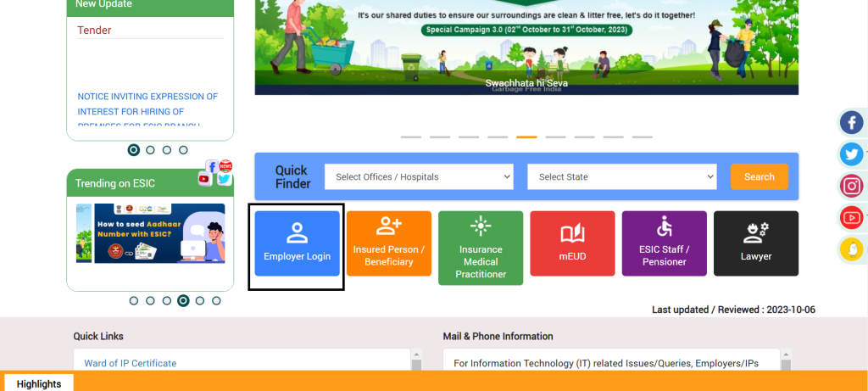This screenshot has height=391, width=868.
Task: Open the mEUD tile
Action: (572, 243)
